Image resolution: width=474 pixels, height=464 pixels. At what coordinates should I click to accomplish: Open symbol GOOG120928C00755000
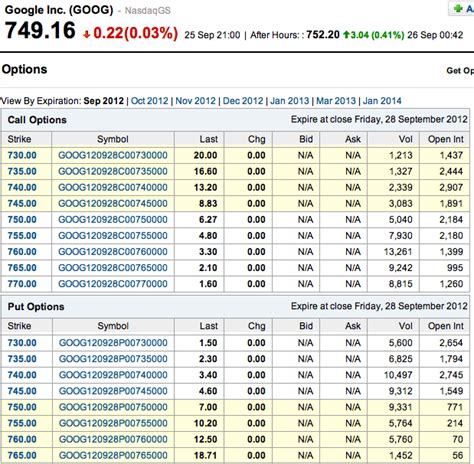(x=113, y=236)
